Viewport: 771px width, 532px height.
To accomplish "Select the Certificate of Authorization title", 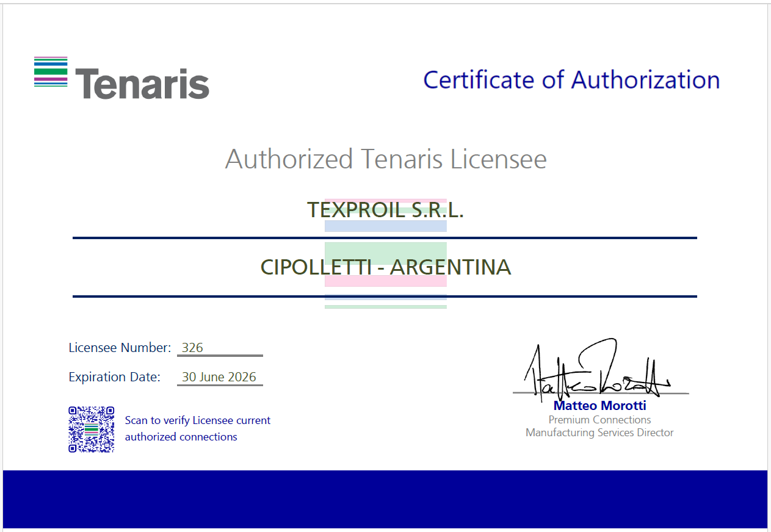I will click(571, 80).
